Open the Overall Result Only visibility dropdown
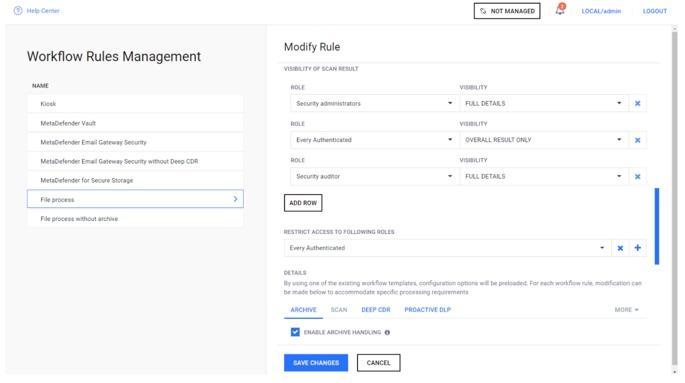Screen dimensions: 685x383 click(x=543, y=140)
